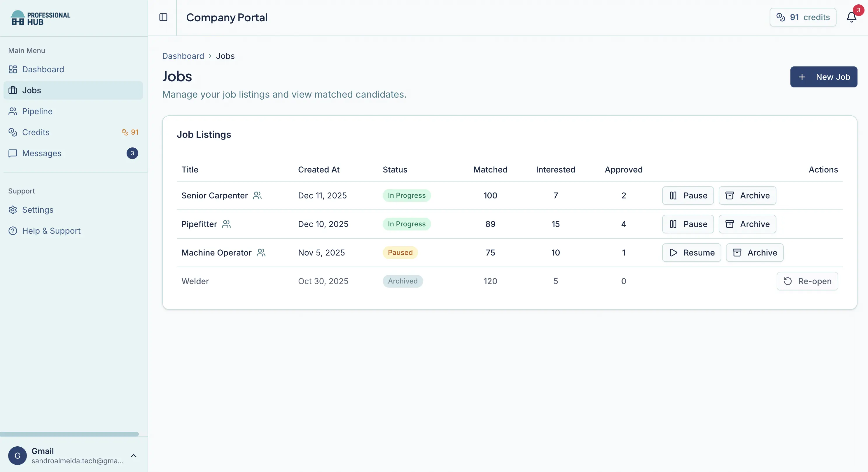Open Help & Support page
This screenshot has height=472, width=868.
pos(51,231)
